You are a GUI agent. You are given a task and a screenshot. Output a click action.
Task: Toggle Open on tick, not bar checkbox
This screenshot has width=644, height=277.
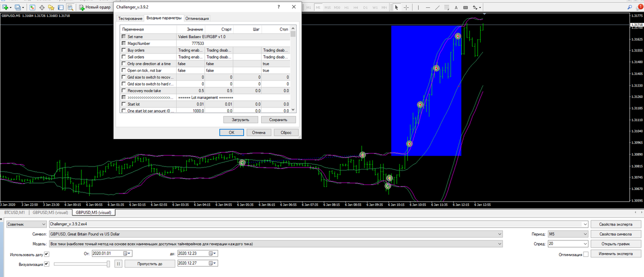(x=124, y=70)
